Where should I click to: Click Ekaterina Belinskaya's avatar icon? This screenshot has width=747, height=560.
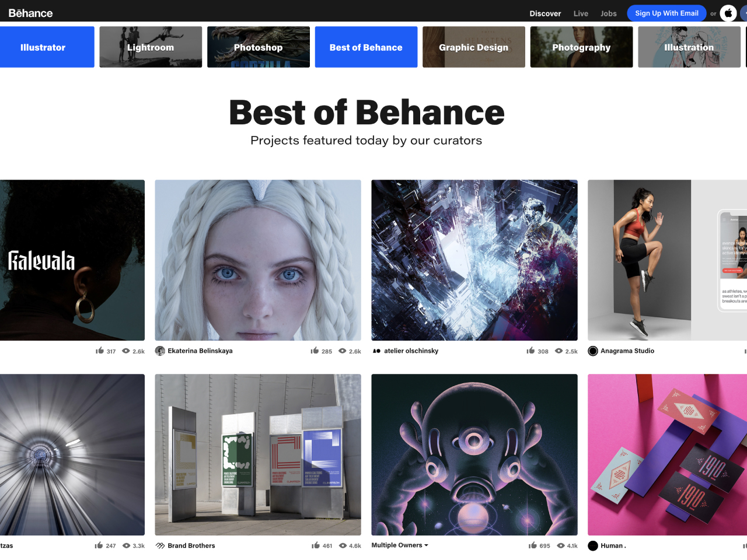click(x=160, y=351)
